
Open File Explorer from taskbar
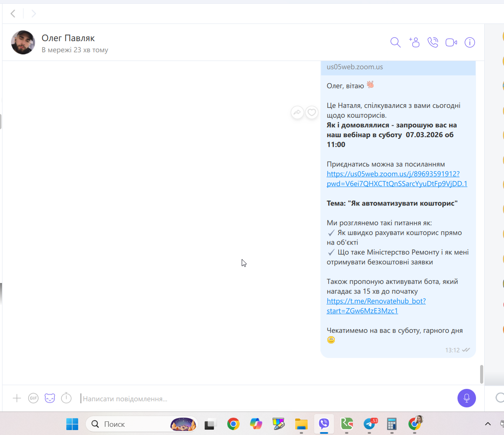pos(301,424)
